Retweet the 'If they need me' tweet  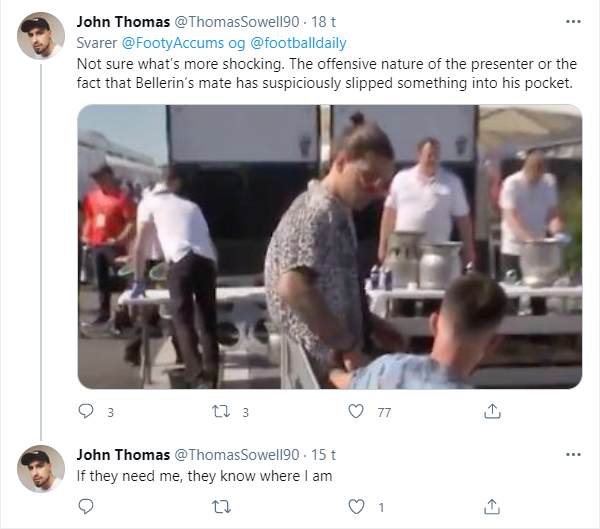(x=221, y=507)
